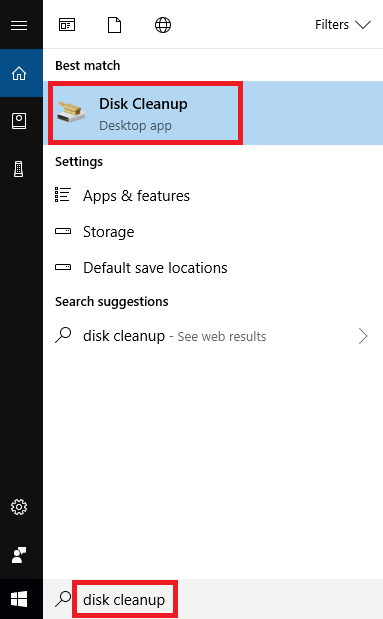The image size is (383, 619).
Task: Open Settings via the gear icon
Action: (x=19, y=507)
